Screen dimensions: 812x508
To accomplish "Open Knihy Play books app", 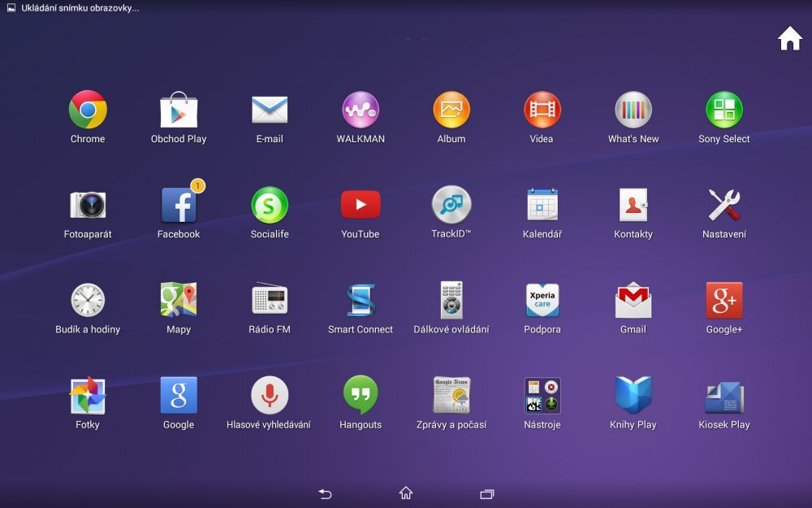I will (633, 397).
